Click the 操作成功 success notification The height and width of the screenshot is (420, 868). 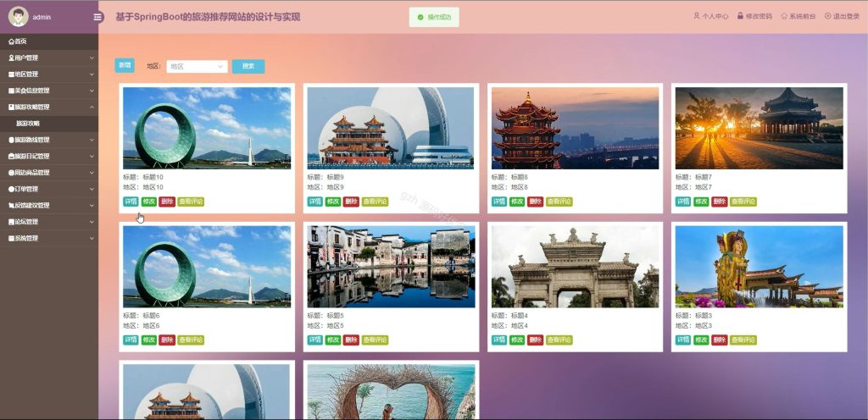[x=434, y=17]
